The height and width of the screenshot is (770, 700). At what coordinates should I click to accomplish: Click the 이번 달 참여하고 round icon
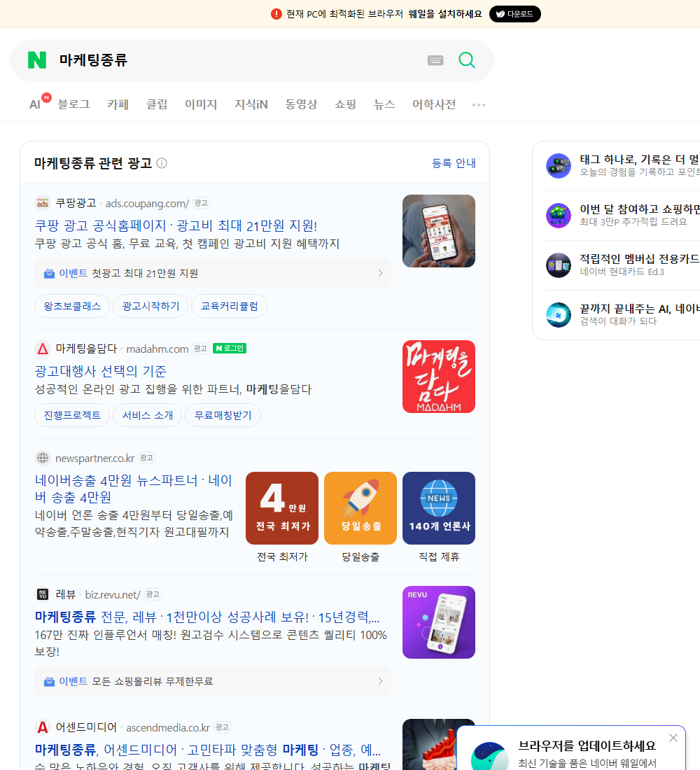point(559,216)
